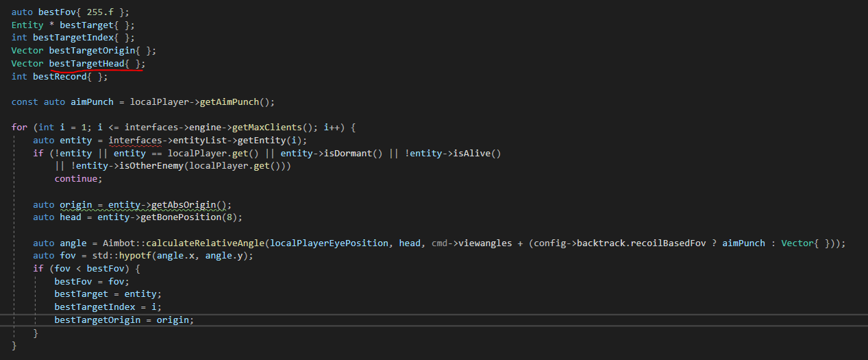868x360 pixels.
Task: Click the 'int bestTargetIndex{ };' declaration line
Action: [x=73, y=38]
